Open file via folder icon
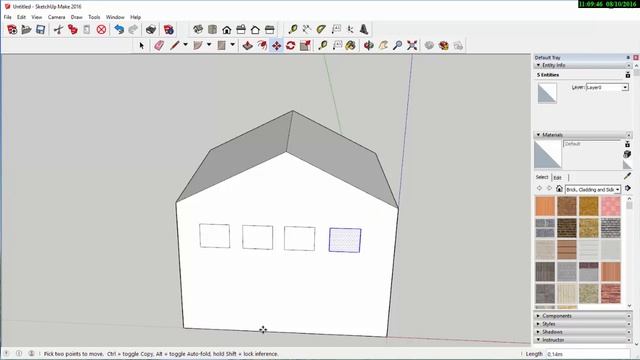The image size is (640, 360). coord(26,29)
